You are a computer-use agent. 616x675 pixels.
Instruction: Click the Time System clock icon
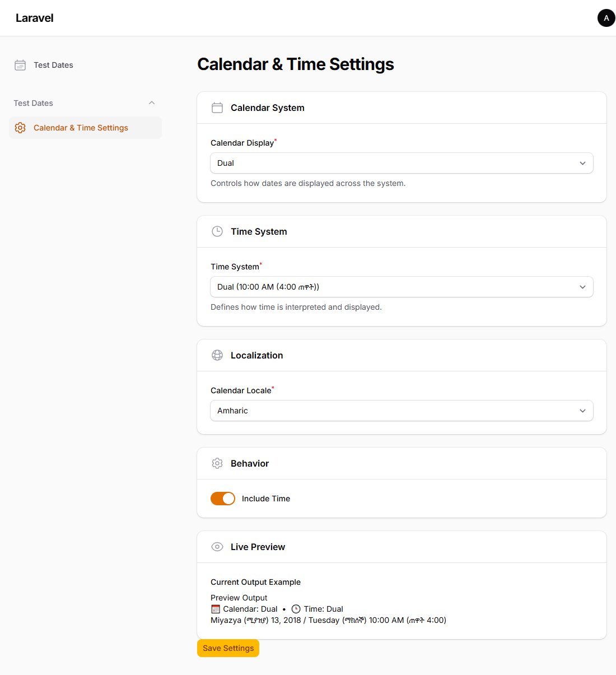tap(217, 231)
